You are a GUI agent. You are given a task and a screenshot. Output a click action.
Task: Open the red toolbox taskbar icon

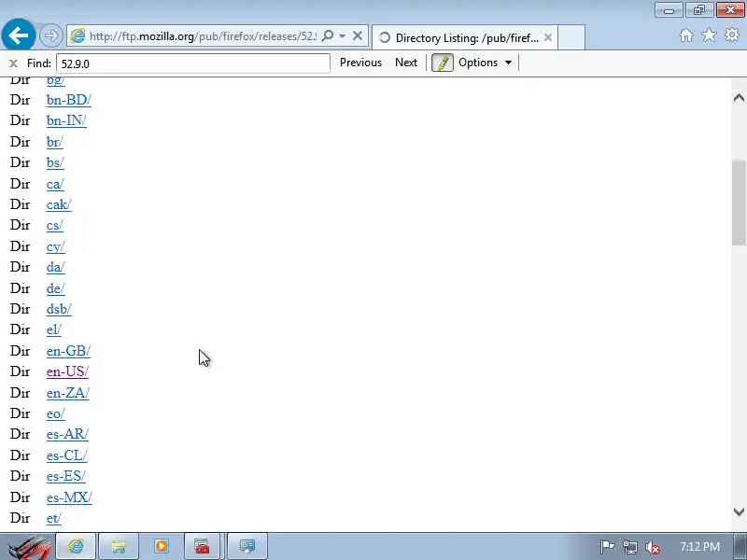[x=202, y=546]
